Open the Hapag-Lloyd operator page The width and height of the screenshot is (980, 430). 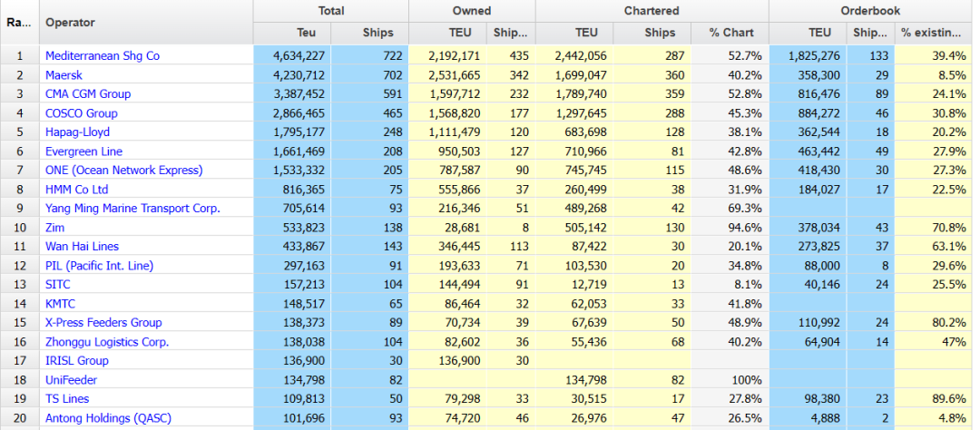76,132
